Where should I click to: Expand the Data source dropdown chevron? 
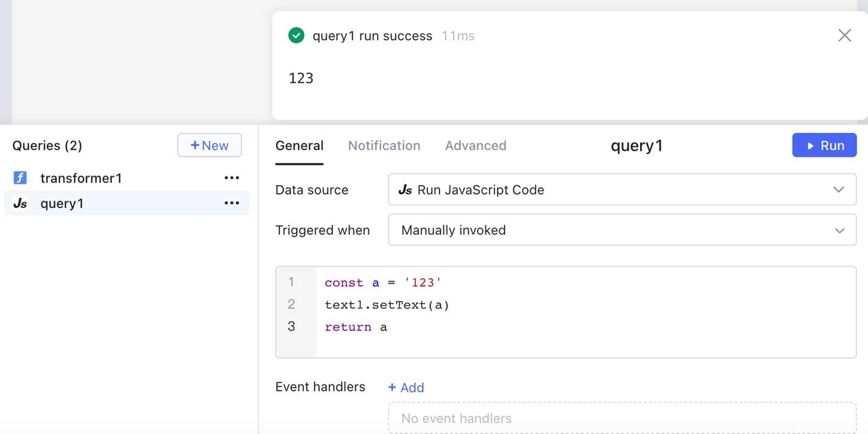pyautogui.click(x=839, y=190)
